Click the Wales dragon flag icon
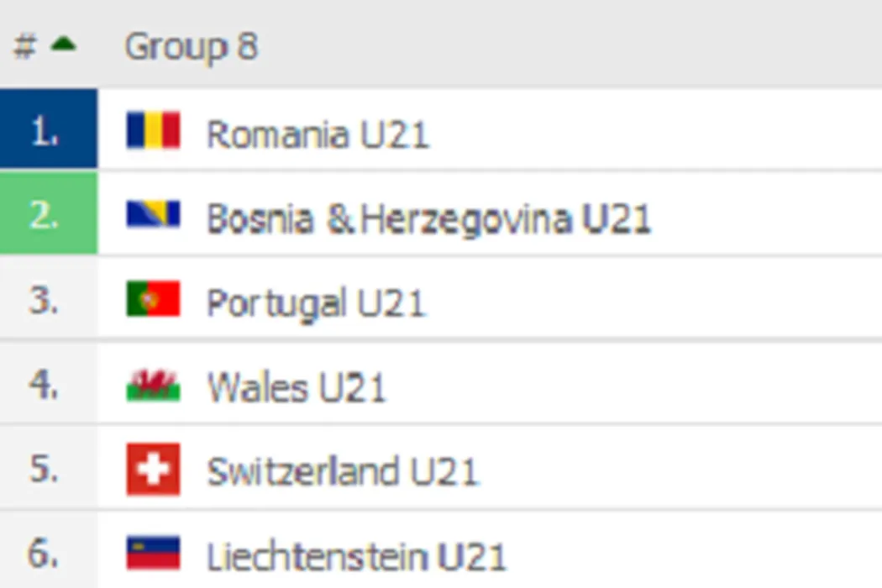Screen dimensions: 882x588 [x=153, y=386]
